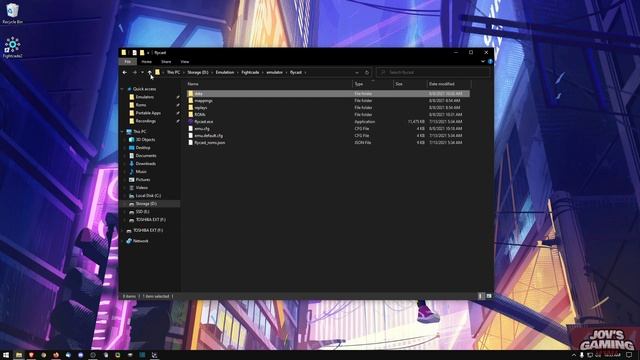Open the address bar history dropdown
The height and width of the screenshot is (360, 640).
pos(357,73)
